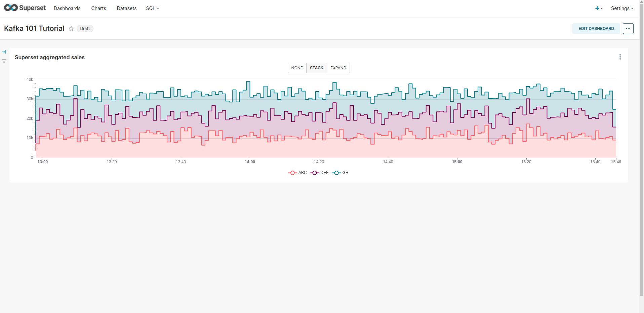Go to the Dashboards page
The width and height of the screenshot is (644, 313).
[67, 8]
